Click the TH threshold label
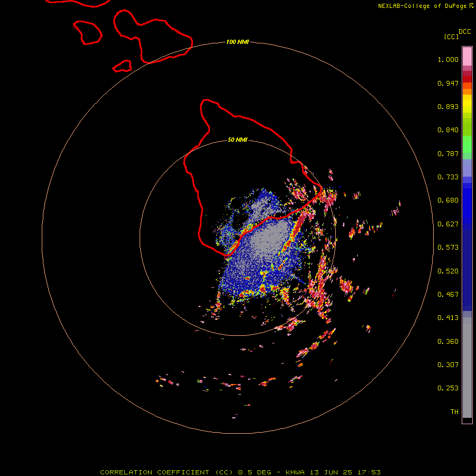 tap(454, 412)
